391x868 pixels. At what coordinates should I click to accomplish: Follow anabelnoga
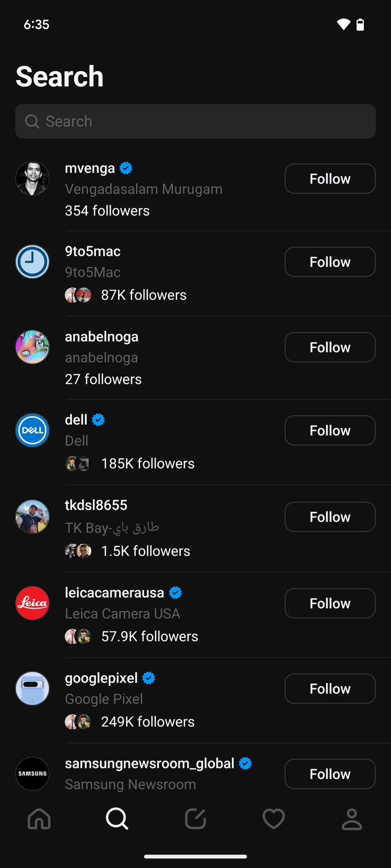pos(330,347)
